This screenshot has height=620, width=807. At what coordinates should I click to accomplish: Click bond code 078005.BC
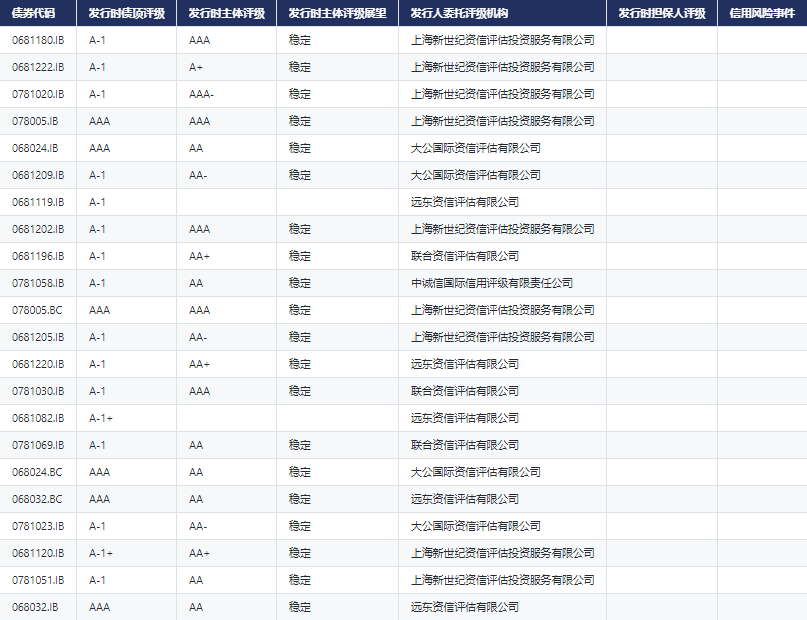click(x=37, y=310)
